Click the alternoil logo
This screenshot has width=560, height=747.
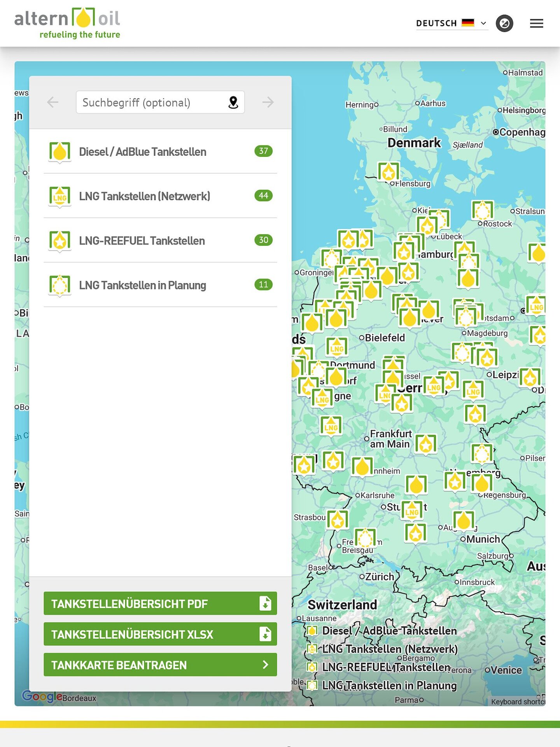[67, 23]
